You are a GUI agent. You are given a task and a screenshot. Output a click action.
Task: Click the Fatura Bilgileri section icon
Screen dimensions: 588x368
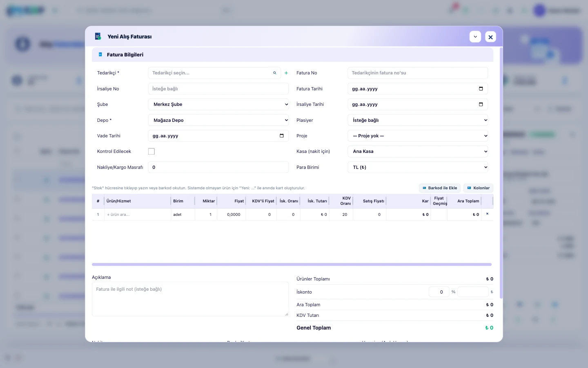coord(100,54)
